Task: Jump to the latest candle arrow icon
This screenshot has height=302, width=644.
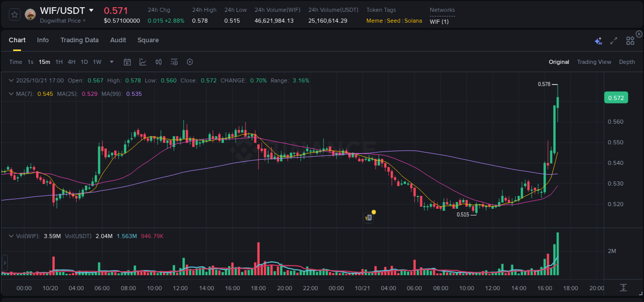Action: 623,288
